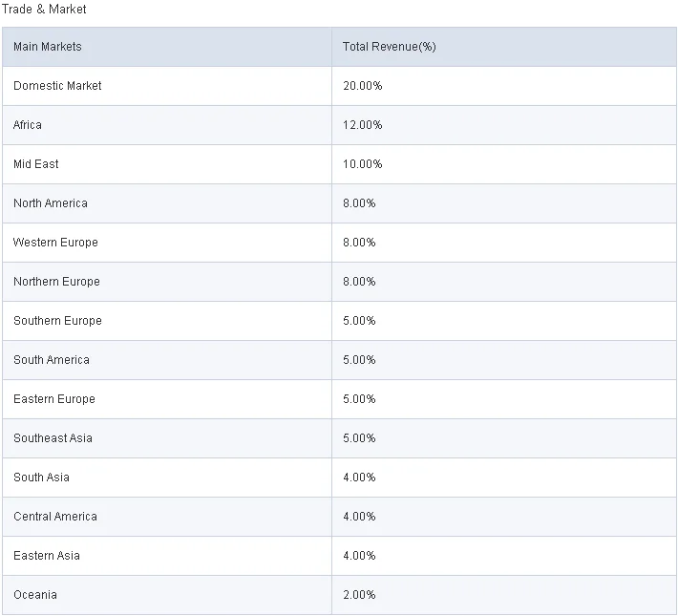Click the Total Revenue(%) column header
Viewport: 678px width, 616px height.
[x=390, y=47]
